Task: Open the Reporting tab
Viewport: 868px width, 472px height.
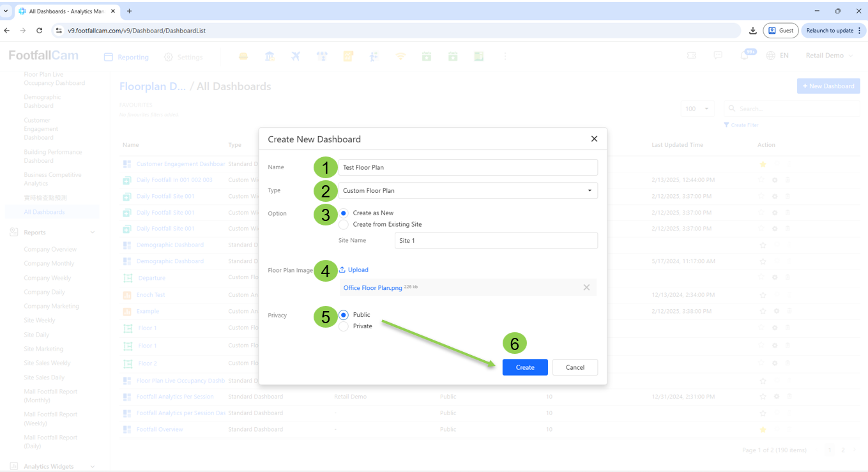Action: click(126, 57)
